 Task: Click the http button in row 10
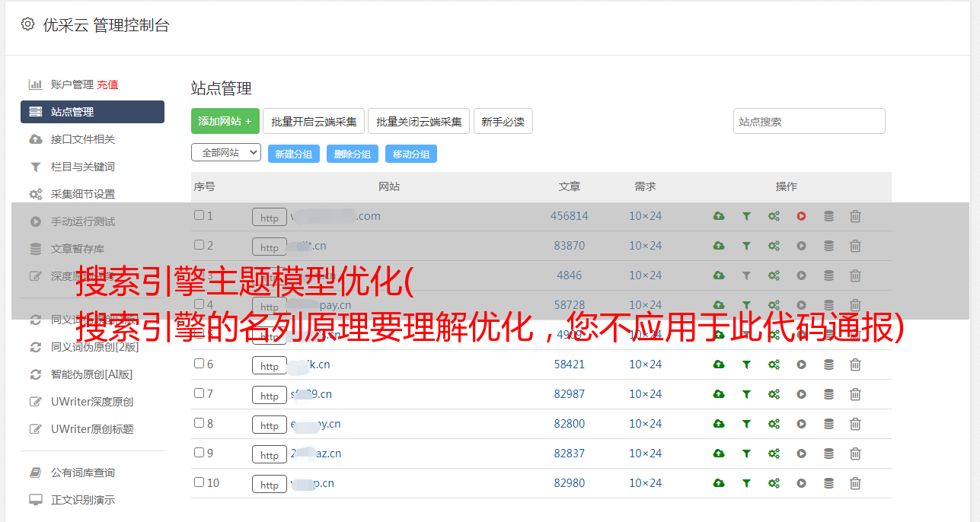click(x=270, y=485)
